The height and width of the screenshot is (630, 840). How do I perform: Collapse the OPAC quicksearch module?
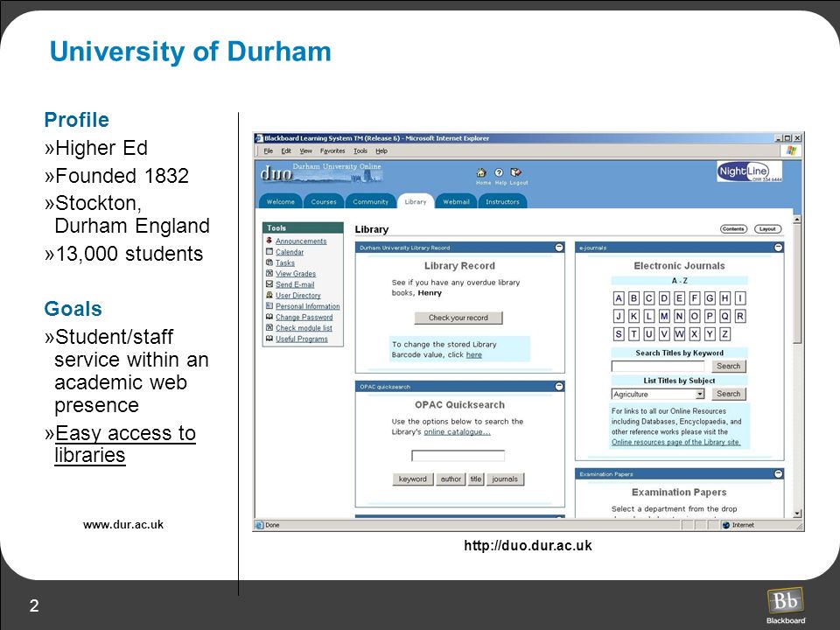559,386
